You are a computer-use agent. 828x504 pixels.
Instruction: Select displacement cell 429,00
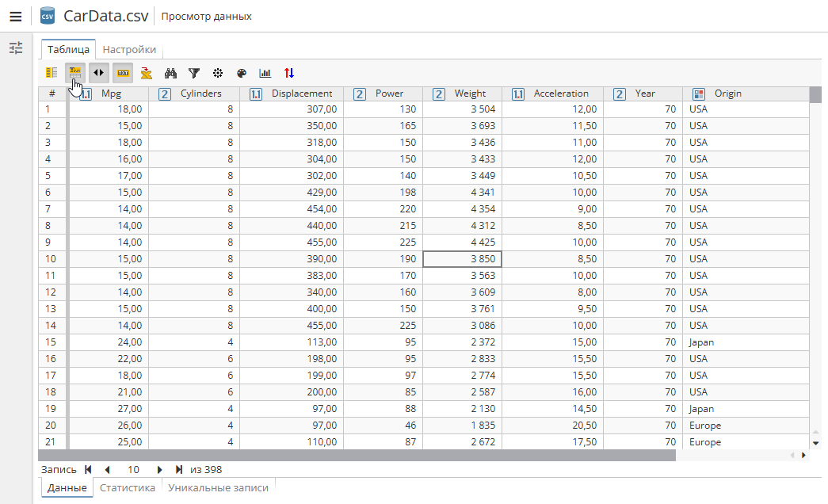[x=292, y=193]
